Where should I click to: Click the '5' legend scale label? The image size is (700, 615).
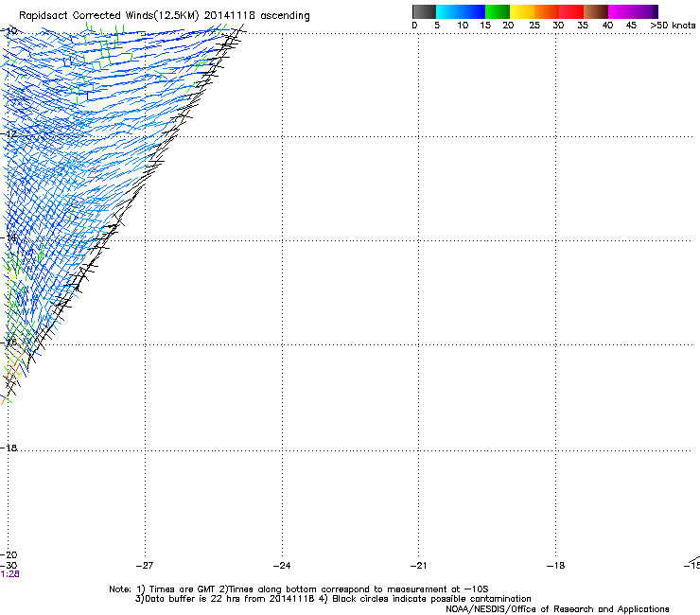click(x=437, y=26)
